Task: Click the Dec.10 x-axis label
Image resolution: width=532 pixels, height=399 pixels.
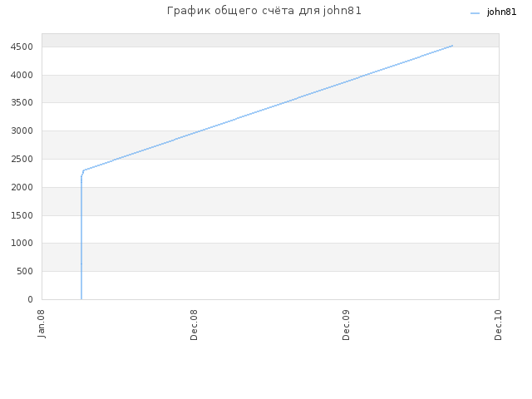Action: (x=498, y=325)
